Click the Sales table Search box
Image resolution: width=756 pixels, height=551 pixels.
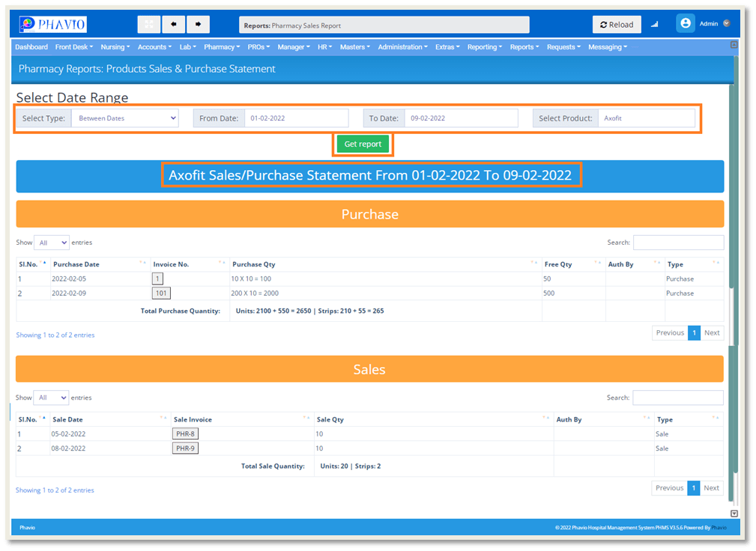point(678,398)
